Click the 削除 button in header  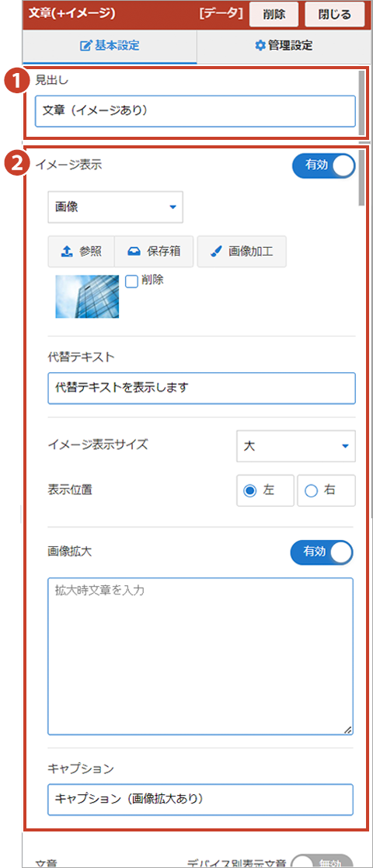(274, 15)
